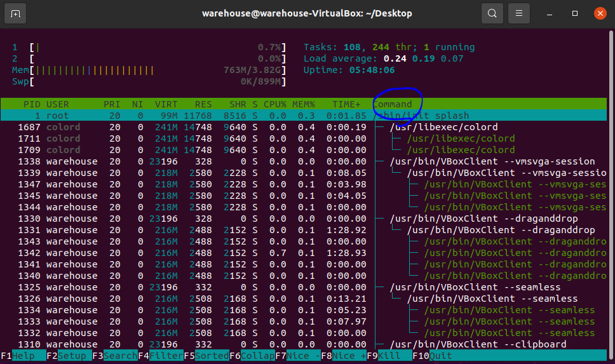
Task: Sort by the USER column header
Action: (58, 104)
